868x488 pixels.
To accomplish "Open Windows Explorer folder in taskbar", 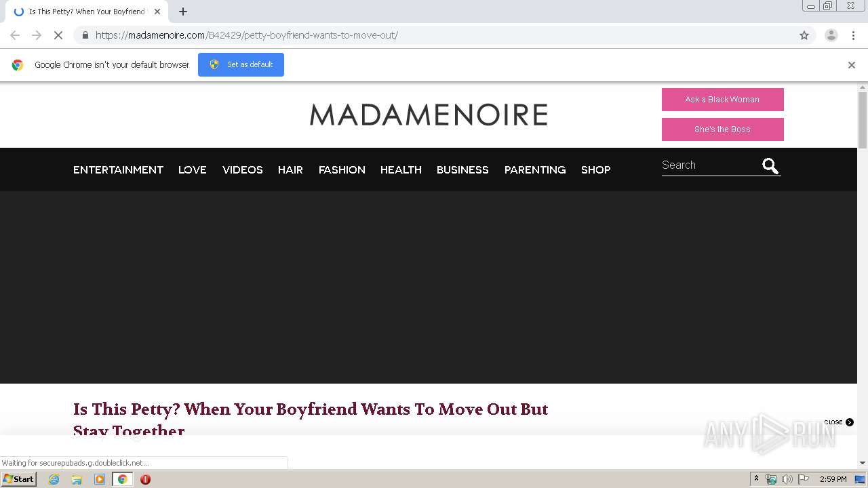I will tap(77, 479).
